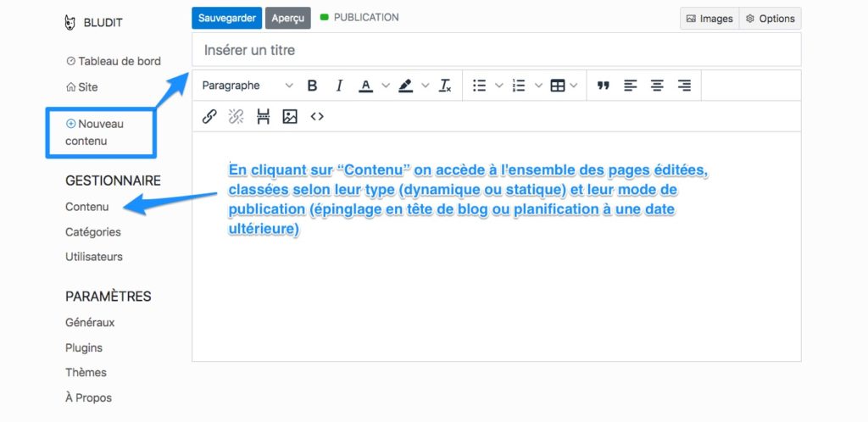Image resolution: width=868 pixels, height=422 pixels.
Task: Create Nouveau contenu
Action: [94, 132]
